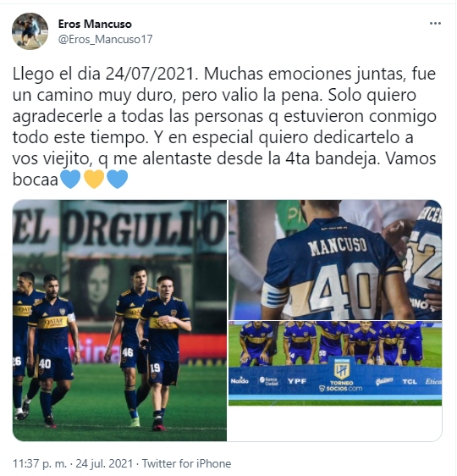Viewport: 457px width, 476px height.
Task: Open the @Eros_Mancuso17 handle link
Action: click(105, 39)
